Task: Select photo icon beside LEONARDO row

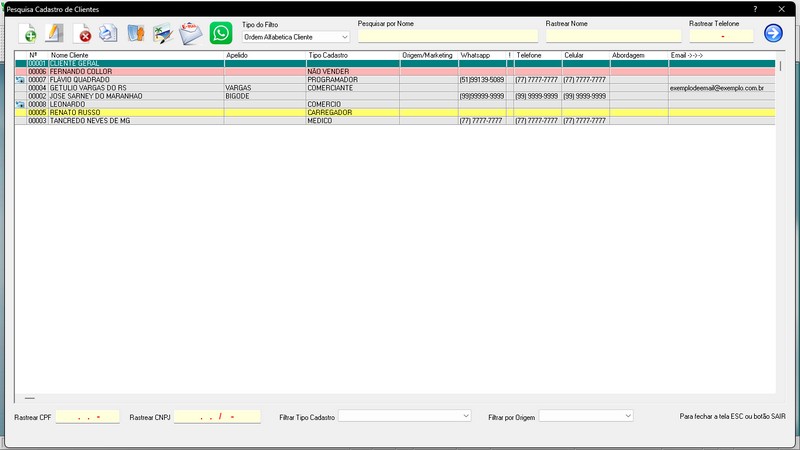Action: [x=20, y=105]
